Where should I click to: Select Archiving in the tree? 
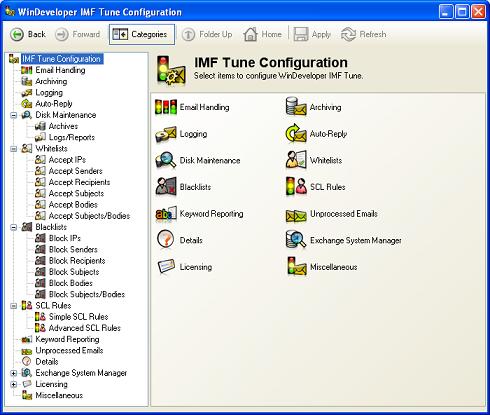click(x=51, y=81)
